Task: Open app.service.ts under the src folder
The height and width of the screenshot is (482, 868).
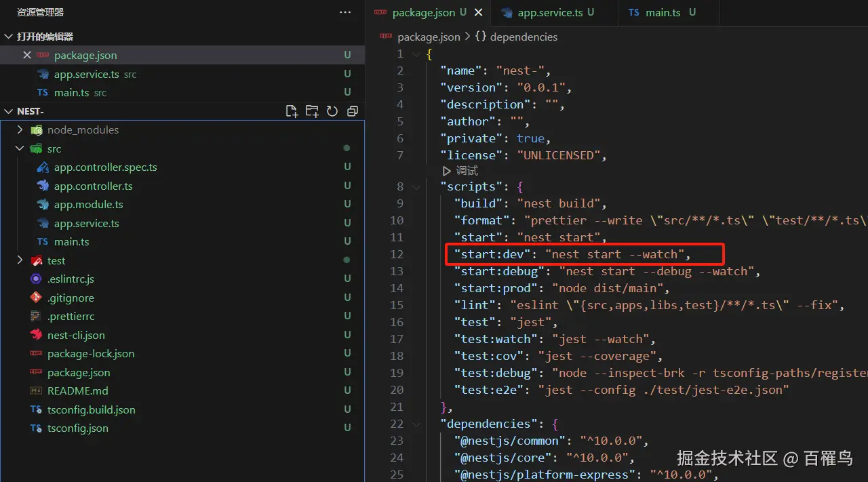Action: [87, 223]
